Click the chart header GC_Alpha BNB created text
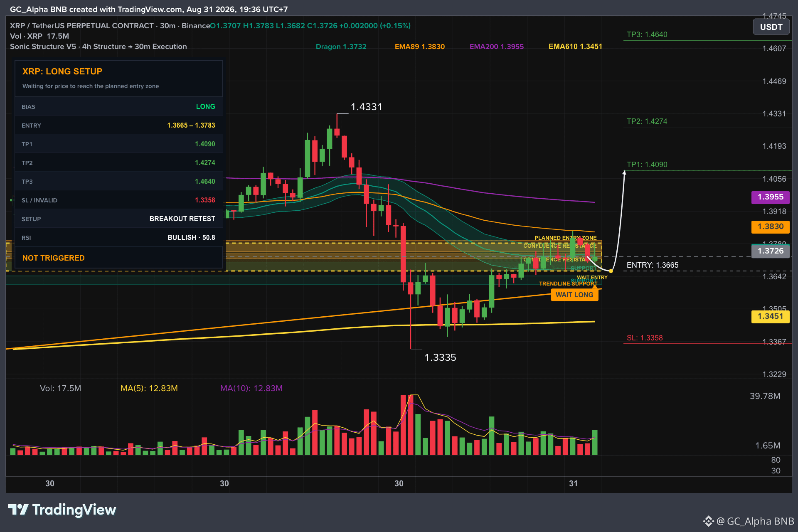798x532 pixels. coord(149,9)
